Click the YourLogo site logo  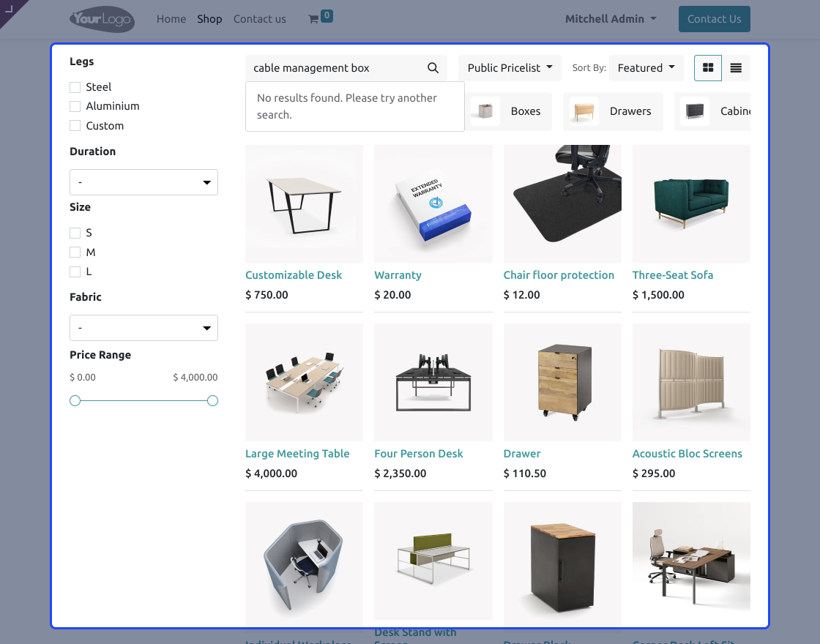(102, 19)
